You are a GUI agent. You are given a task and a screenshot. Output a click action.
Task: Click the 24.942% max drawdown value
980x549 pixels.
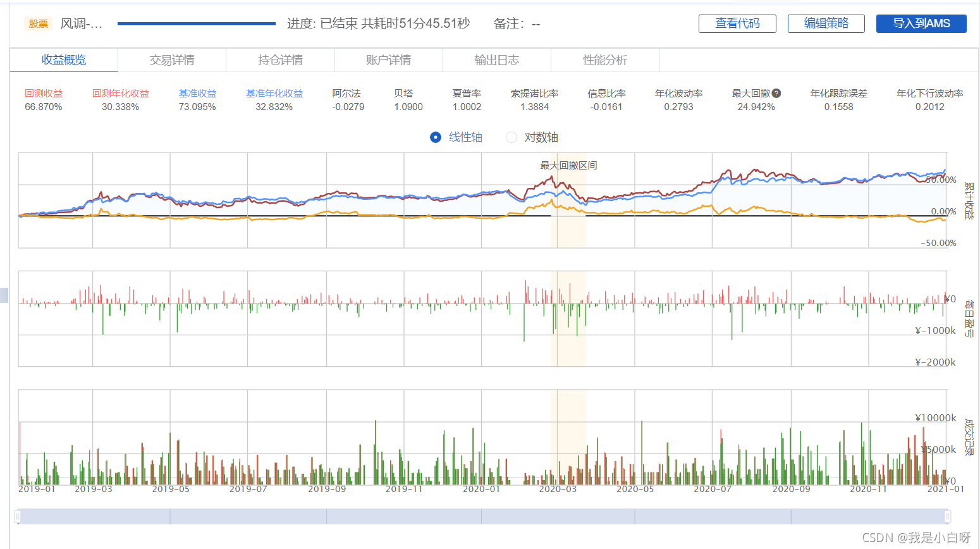756,107
